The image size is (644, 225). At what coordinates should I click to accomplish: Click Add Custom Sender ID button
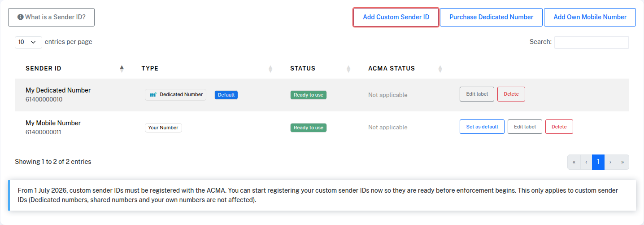tap(396, 17)
